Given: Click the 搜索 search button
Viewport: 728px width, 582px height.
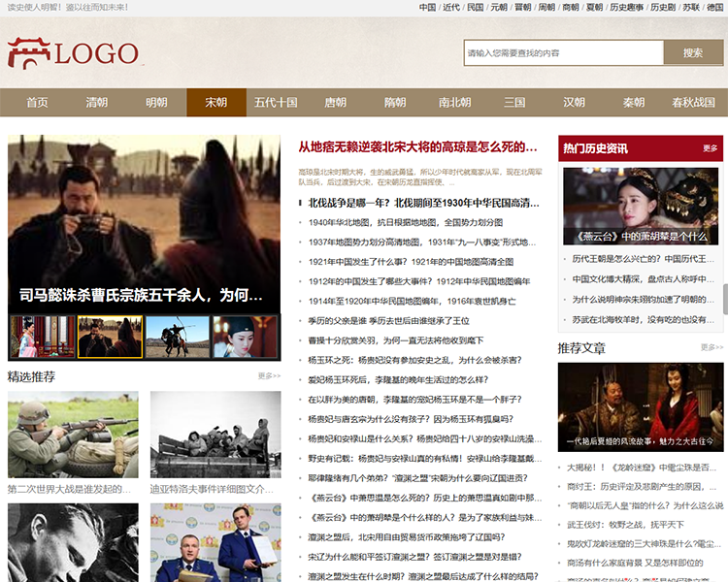Looking at the screenshot, I should (x=692, y=53).
